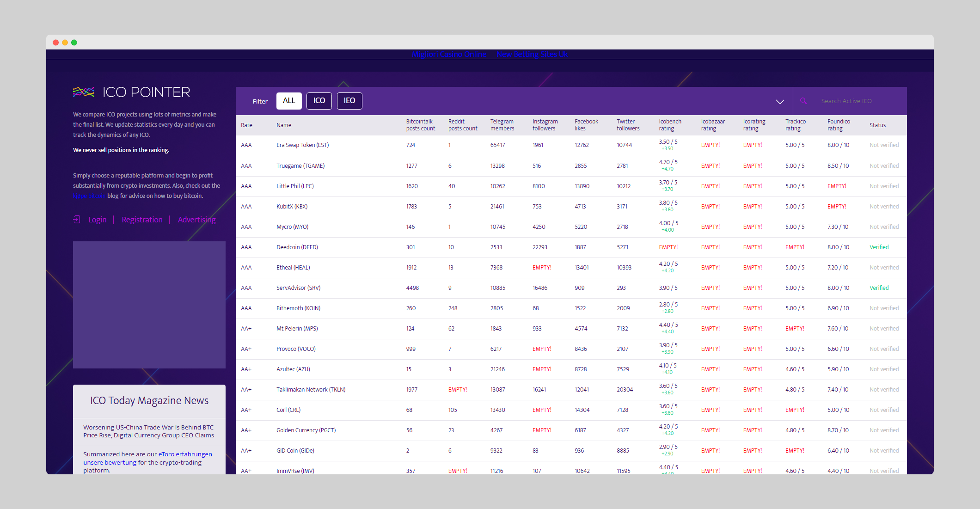The height and width of the screenshot is (509, 980).
Task: Click the ICO Pointer logo icon
Action: click(84, 92)
